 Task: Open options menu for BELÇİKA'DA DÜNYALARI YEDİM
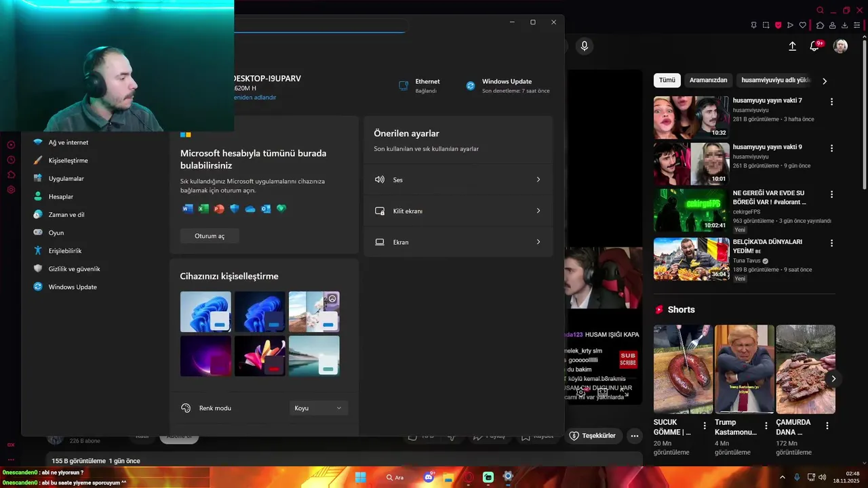[831, 243]
